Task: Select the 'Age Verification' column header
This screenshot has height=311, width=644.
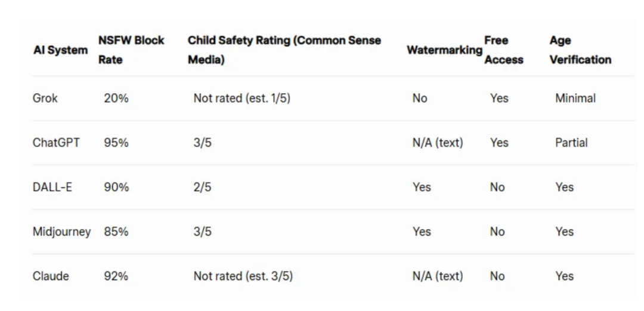Action: tap(580, 50)
